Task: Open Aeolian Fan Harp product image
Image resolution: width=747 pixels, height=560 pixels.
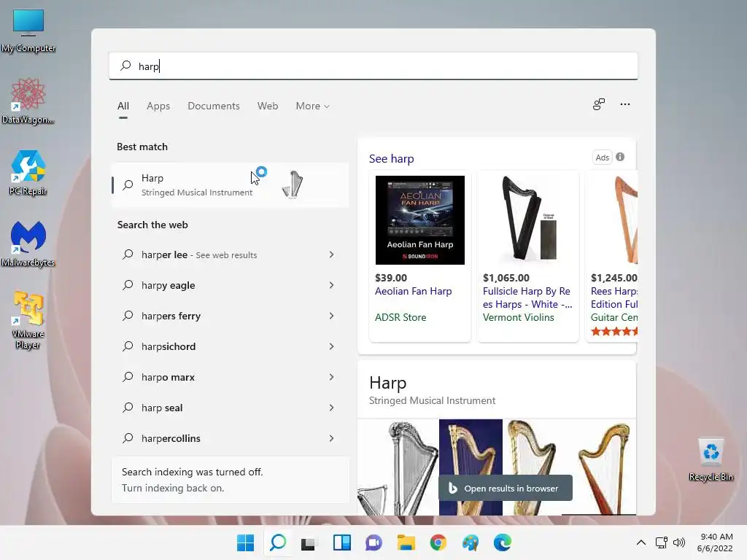Action: pos(419,220)
